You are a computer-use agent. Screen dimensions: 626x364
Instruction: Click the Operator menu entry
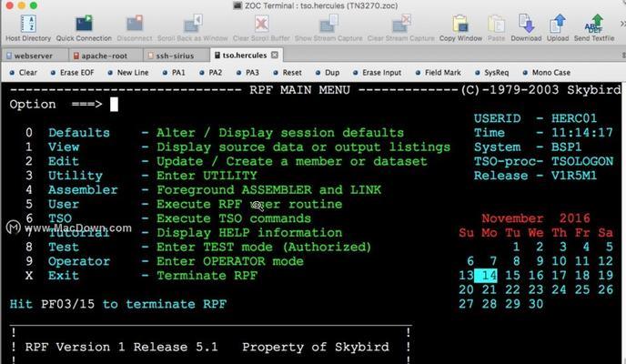[x=79, y=261]
